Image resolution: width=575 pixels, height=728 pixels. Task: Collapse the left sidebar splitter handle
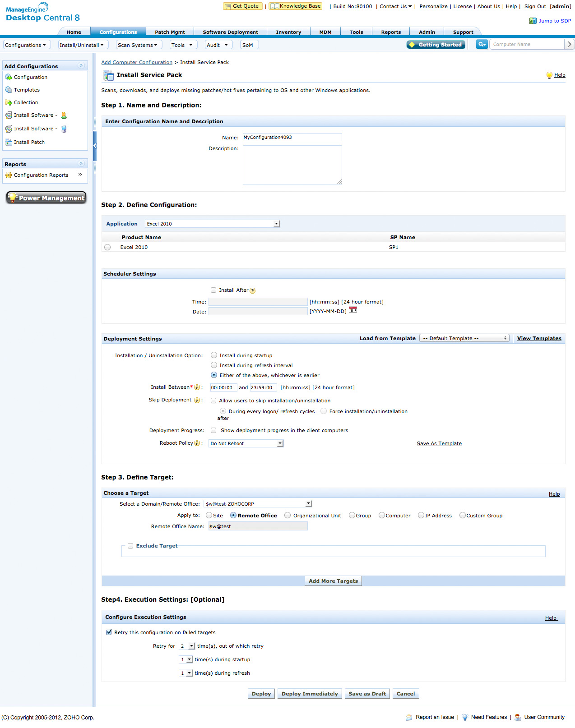pyautogui.click(x=95, y=146)
